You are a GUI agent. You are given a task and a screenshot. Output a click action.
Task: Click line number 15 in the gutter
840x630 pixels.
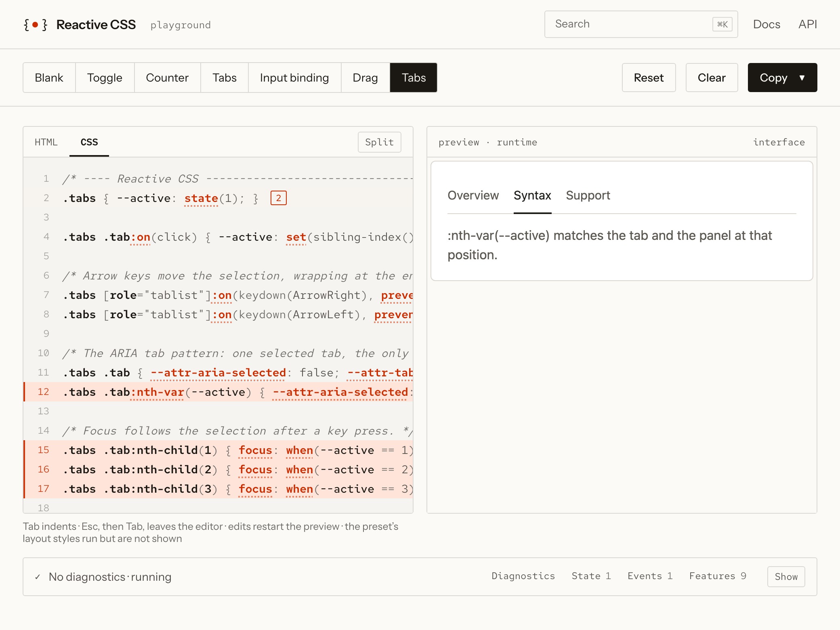coord(43,450)
